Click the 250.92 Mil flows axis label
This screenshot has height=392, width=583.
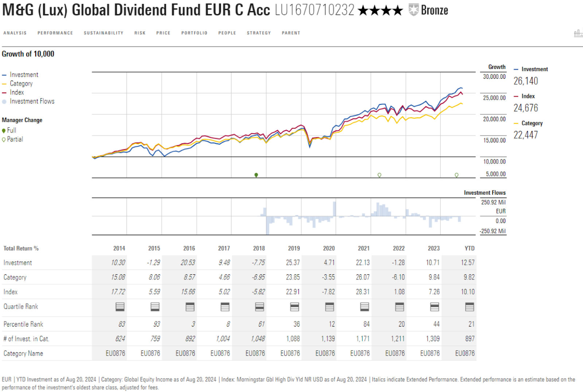[493, 202]
